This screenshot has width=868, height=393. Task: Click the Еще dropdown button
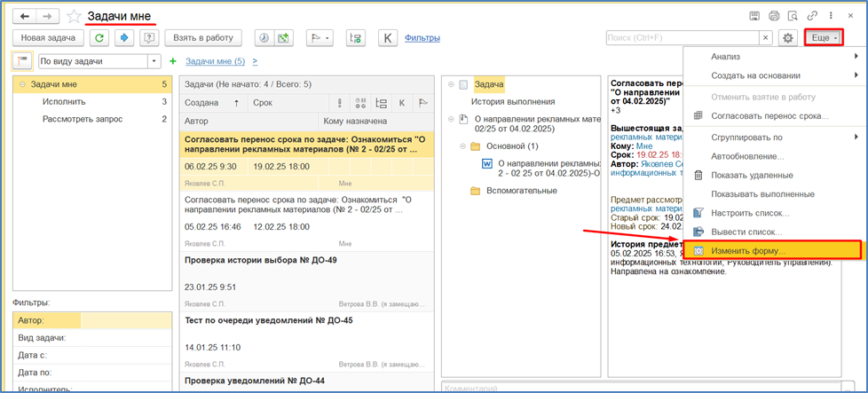[824, 37]
